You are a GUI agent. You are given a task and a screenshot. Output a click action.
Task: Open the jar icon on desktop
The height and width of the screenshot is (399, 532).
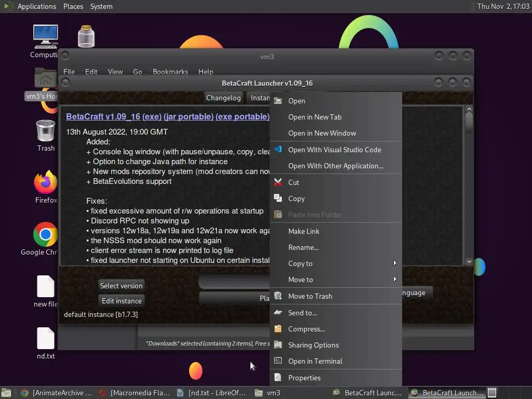(x=86, y=36)
